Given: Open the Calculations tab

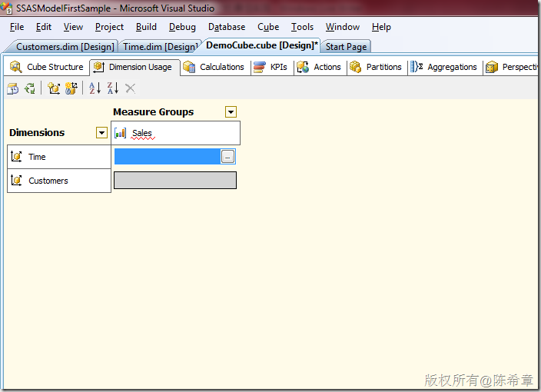Looking at the screenshot, I should 214,67.
